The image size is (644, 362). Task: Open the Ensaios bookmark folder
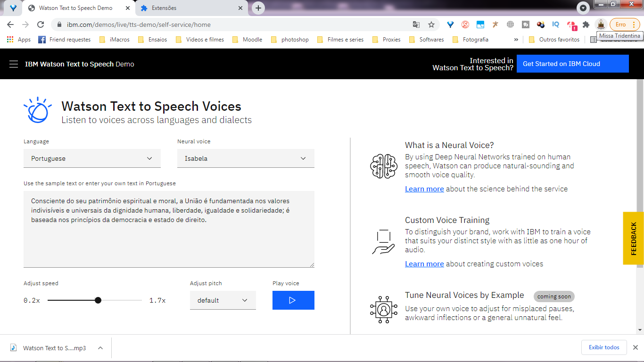point(152,40)
